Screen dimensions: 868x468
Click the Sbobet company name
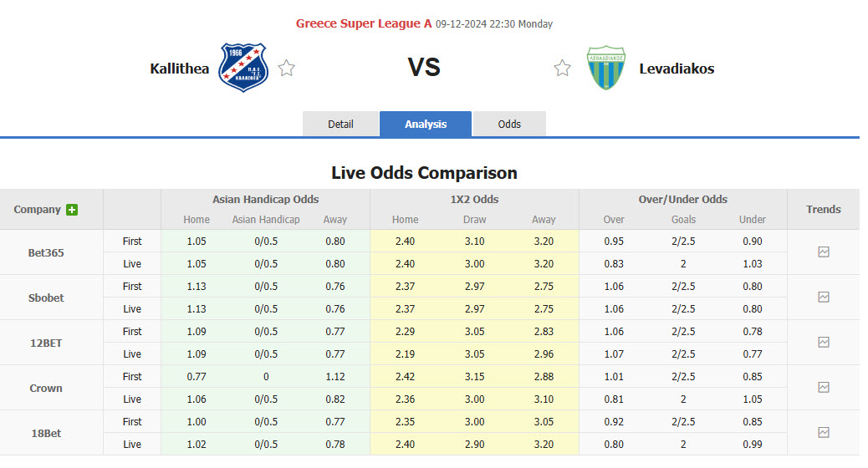coord(46,298)
